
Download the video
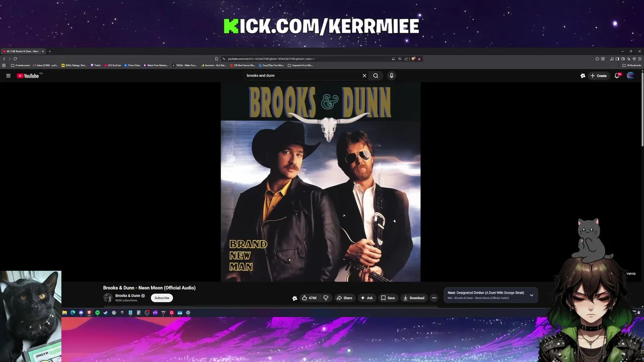(414, 298)
